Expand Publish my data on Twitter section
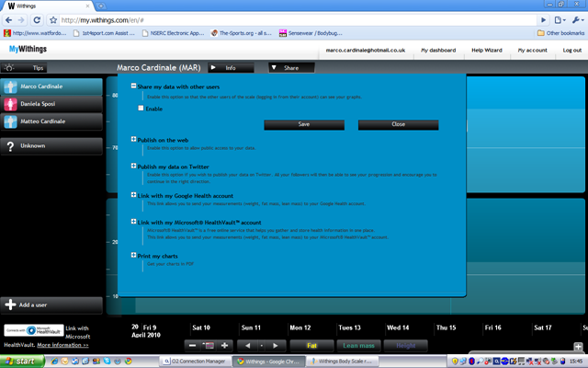This screenshot has width=588, height=368. (x=133, y=166)
